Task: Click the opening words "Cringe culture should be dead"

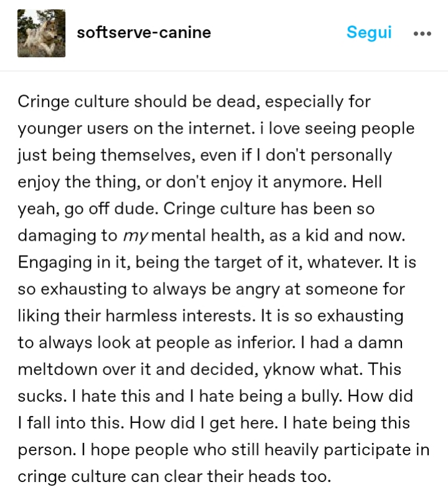Action: 139,102
